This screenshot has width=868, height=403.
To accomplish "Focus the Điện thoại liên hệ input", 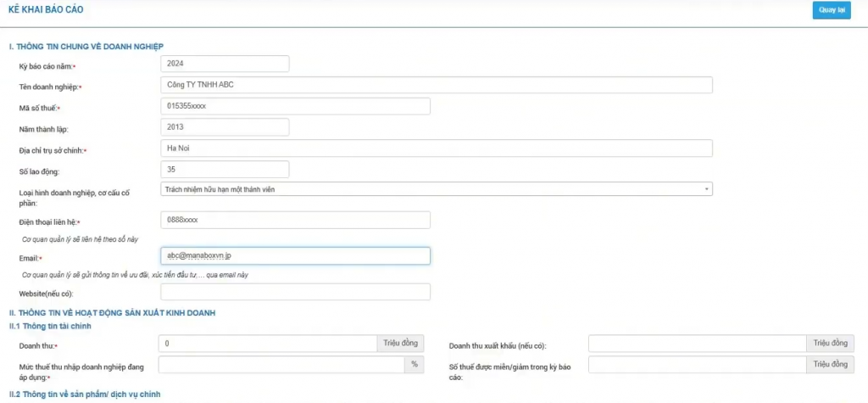I will [x=295, y=220].
